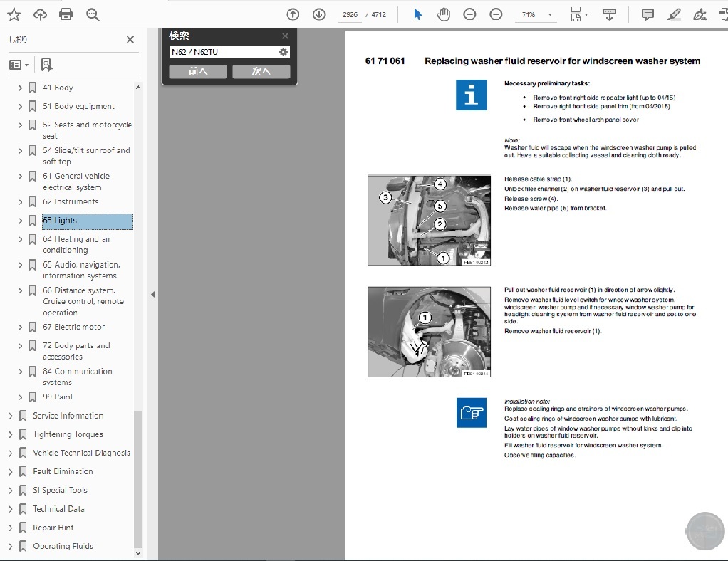The width and height of the screenshot is (728, 561).
Task: Expand the 62 Instruments bookmark
Action: point(19,202)
